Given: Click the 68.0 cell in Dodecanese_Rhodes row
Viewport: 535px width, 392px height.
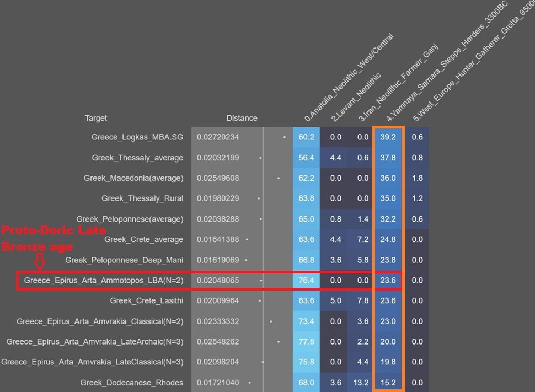Looking at the screenshot, I should (x=307, y=383).
